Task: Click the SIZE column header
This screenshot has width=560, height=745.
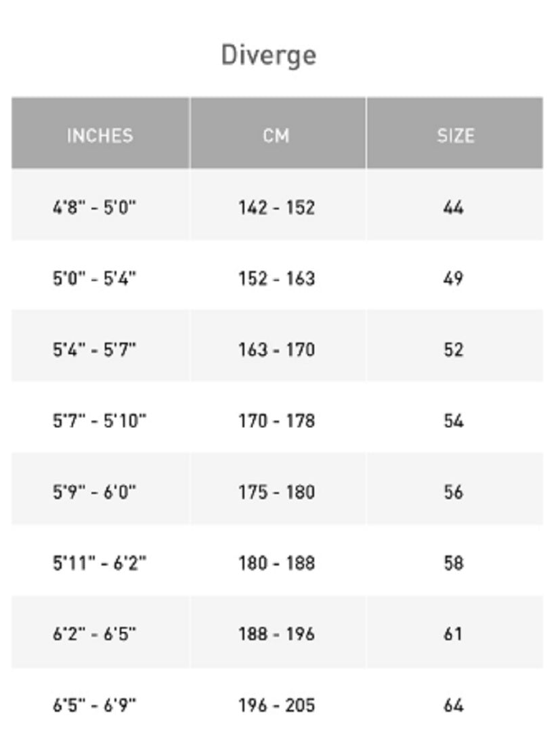Action: click(x=455, y=135)
